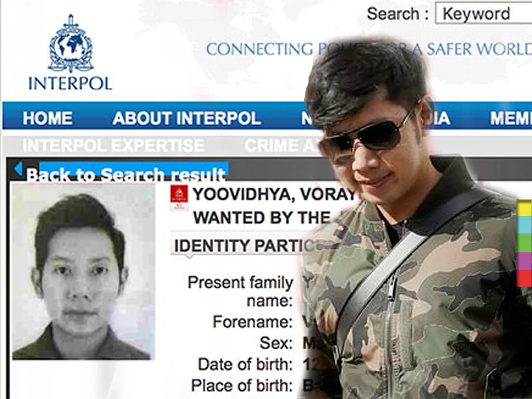Pick the light blue color swatch
Image resolution: width=532 pixels, height=399 pixels.
pyautogui.click(x=525, y=225)
